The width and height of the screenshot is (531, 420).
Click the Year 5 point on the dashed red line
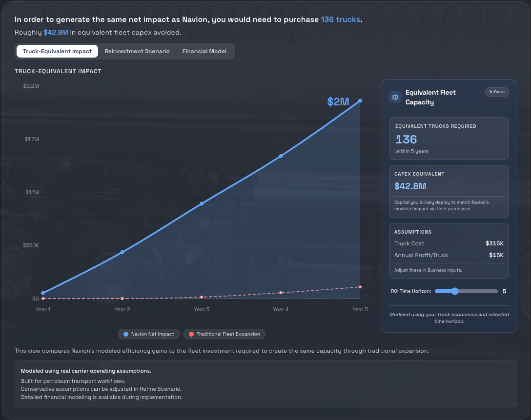pos(360,287)
